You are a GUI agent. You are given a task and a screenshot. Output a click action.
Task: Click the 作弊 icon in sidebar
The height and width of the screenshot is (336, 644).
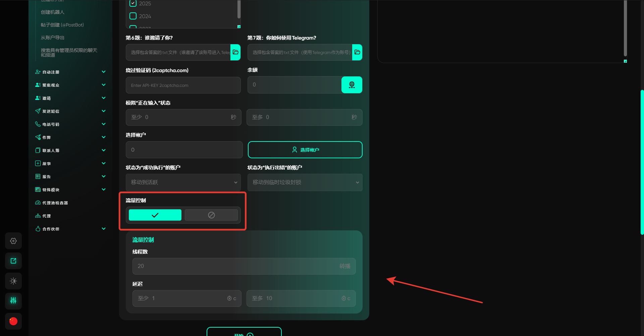click(38, 137)
